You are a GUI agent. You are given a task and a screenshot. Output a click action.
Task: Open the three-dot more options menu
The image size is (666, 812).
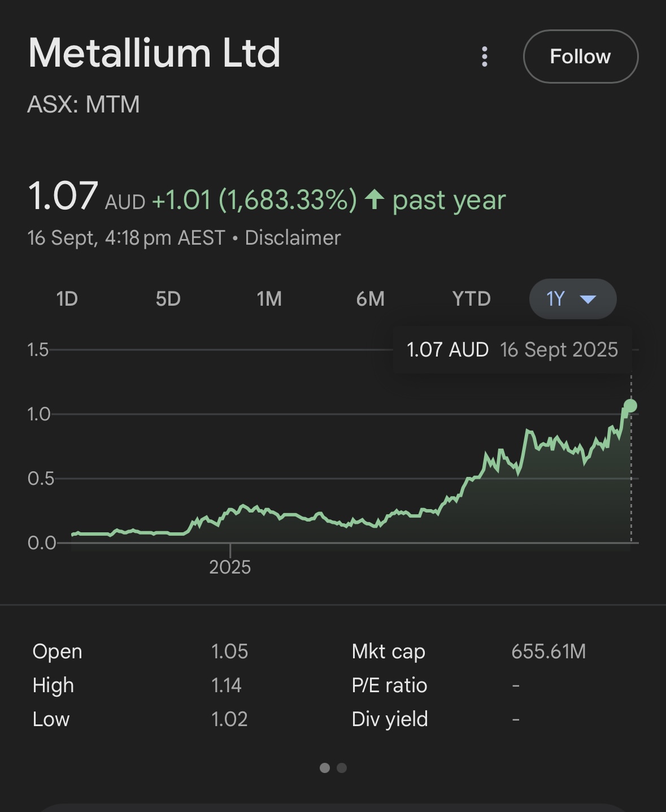[x=484, y=57]
